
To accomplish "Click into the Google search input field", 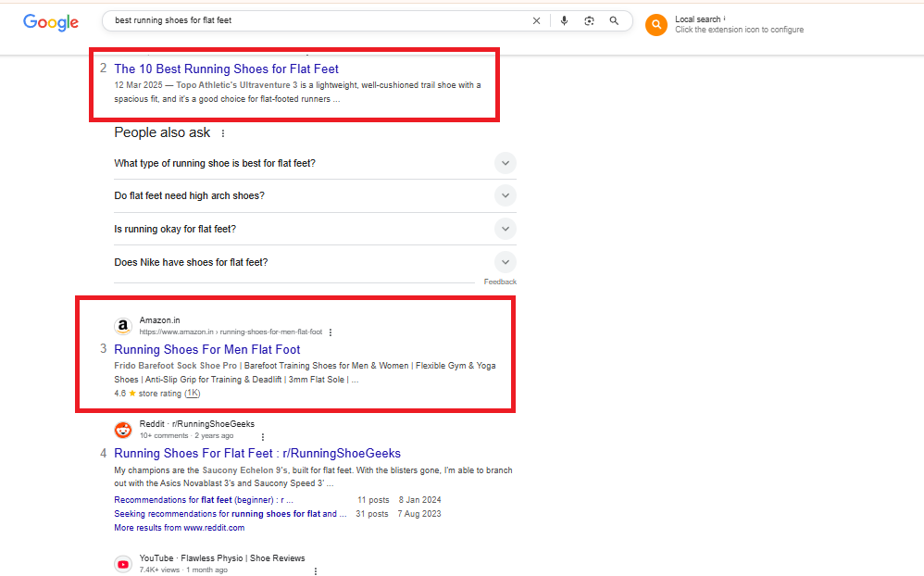I will (315, 20).
